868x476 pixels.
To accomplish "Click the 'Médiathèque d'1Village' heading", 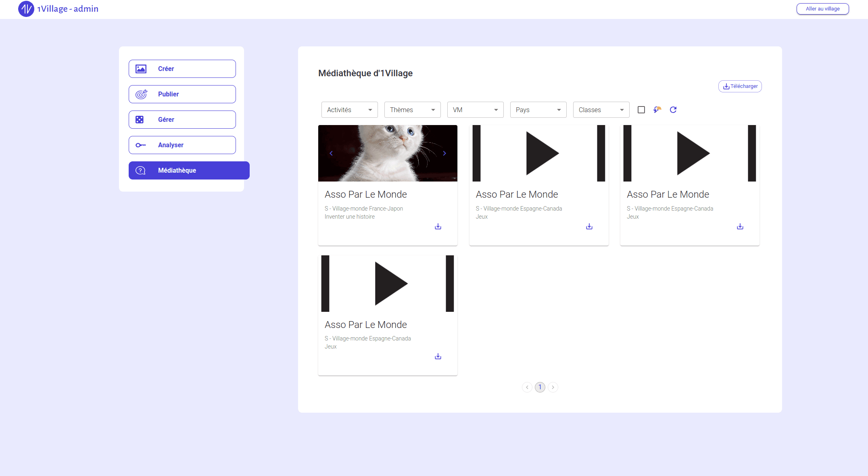I will (x=365, y=73).
